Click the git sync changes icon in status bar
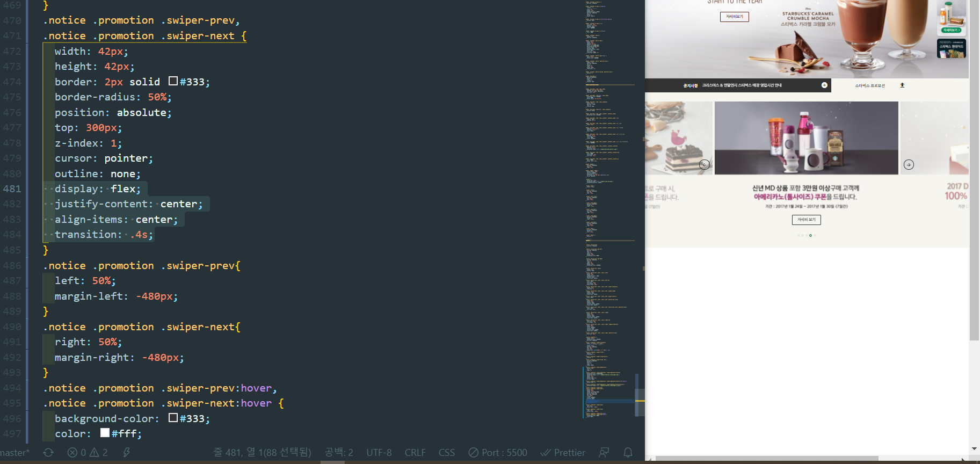Screen dimensions: 980x464 [48, 453]
